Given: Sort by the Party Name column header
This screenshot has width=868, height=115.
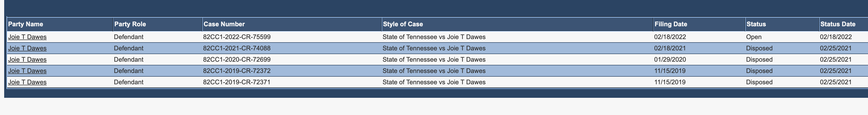Looking at the screenshot, I should tap(26, 24).
